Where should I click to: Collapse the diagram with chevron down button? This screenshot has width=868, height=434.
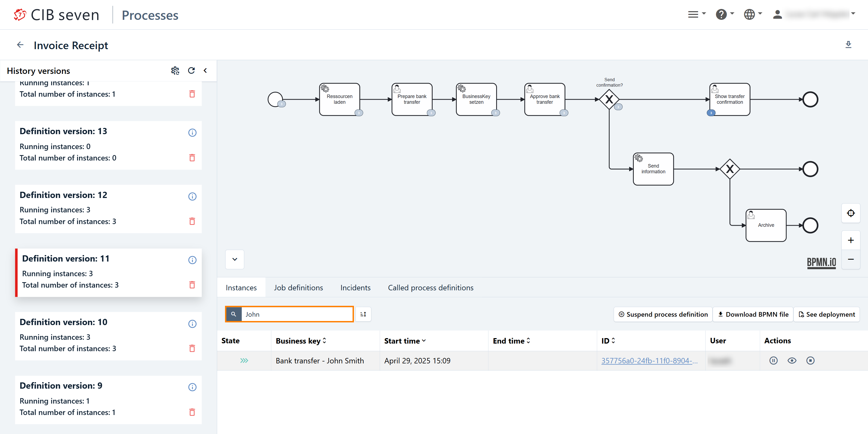point(235,259)
